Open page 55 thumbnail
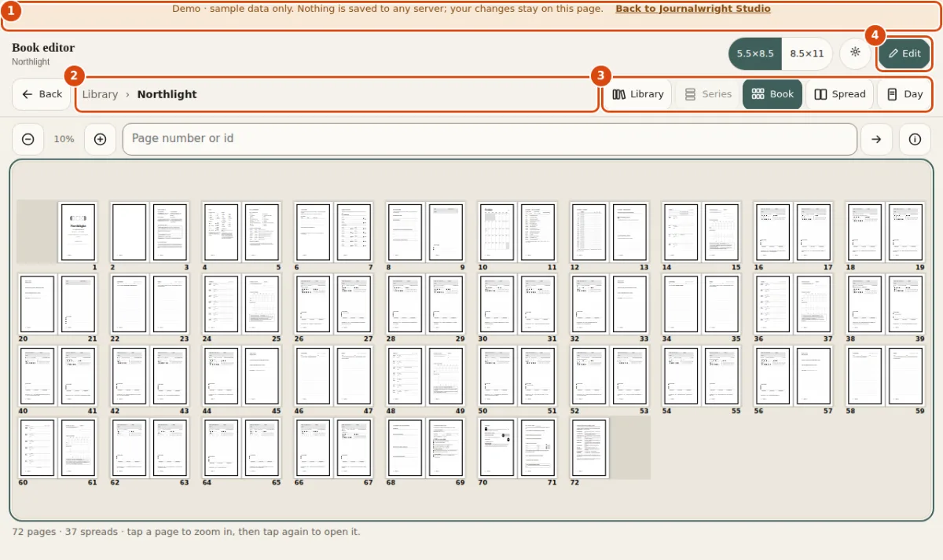This screenshot has height=560, width=943. (721, 376)
